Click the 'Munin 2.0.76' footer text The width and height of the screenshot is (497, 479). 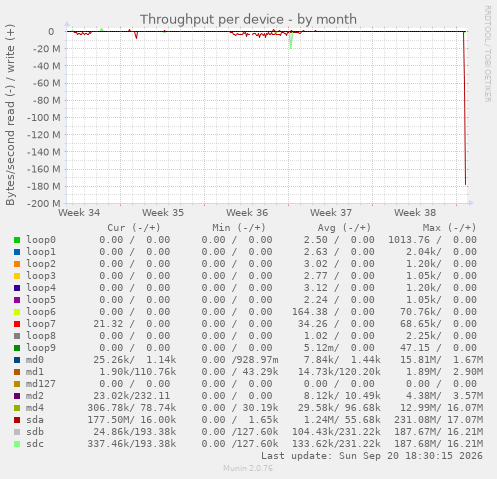(x=248, y=468)
